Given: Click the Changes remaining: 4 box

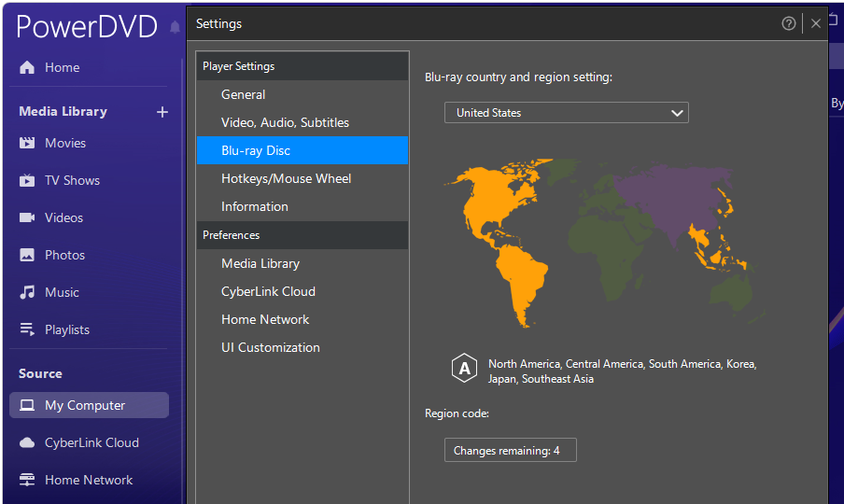Looking at the screenshot, I should pyautogui.click(x=511, y=450).
